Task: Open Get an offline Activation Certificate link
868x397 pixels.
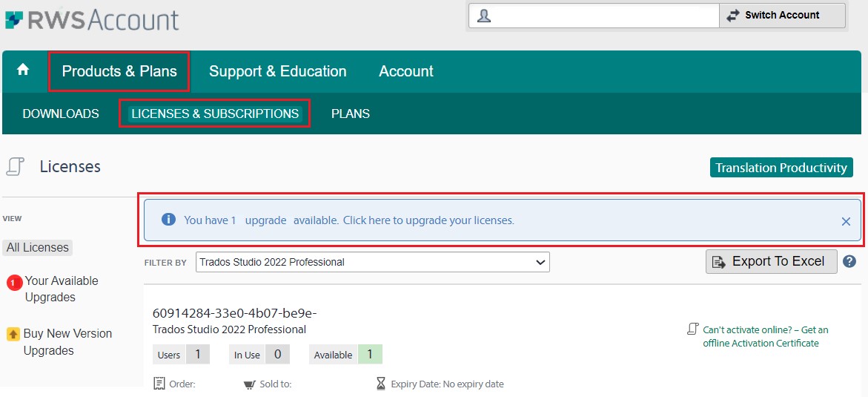Action: pyautogui.click(x=766, y=337)
